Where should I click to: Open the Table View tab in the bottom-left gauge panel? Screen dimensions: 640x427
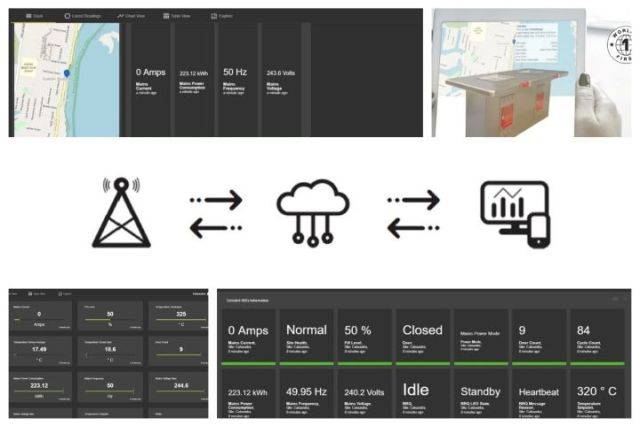tap(37, 294)
